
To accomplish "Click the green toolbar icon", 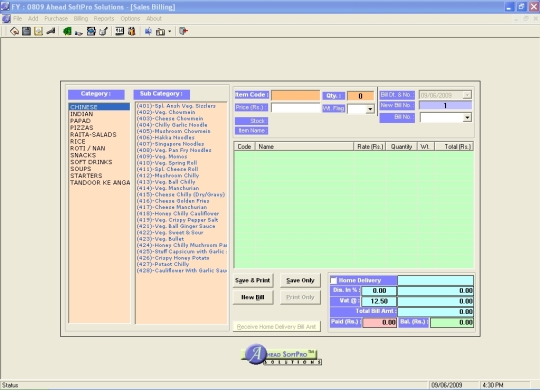I will coord(67,31).
